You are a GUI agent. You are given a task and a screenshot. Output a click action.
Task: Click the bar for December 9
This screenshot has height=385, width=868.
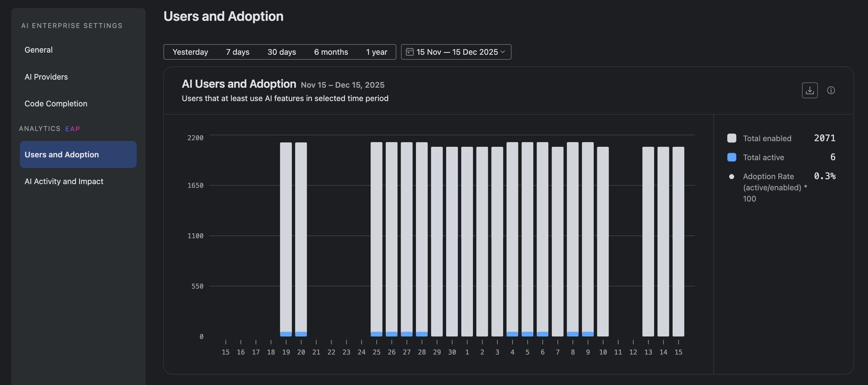[x=588, y=239]
